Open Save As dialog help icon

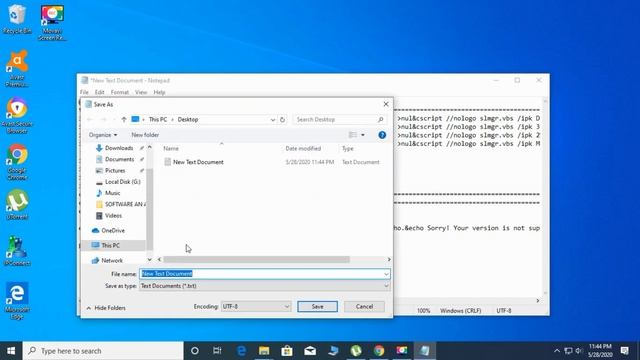(x=382, y=135)
